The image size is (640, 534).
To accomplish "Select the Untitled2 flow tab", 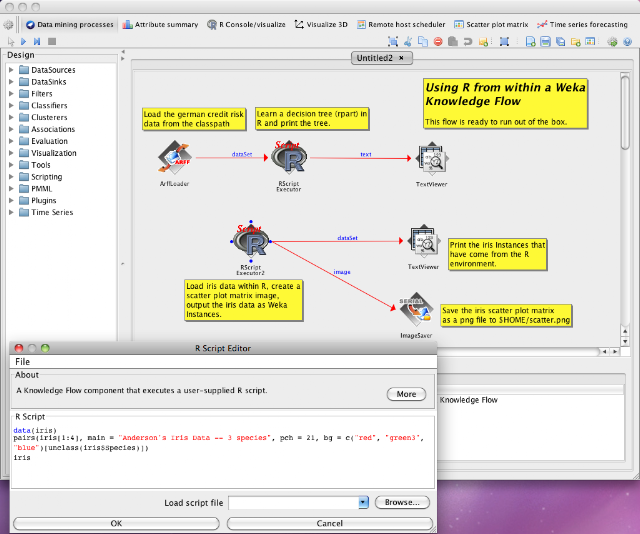I will pyautogui.click(x=375, y=58).
